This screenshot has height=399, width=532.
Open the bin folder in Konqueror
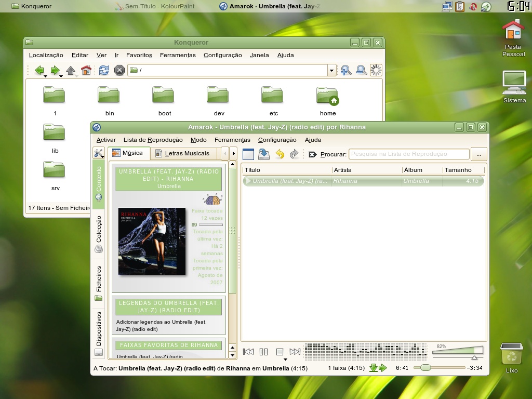click(x=109, y=100)
